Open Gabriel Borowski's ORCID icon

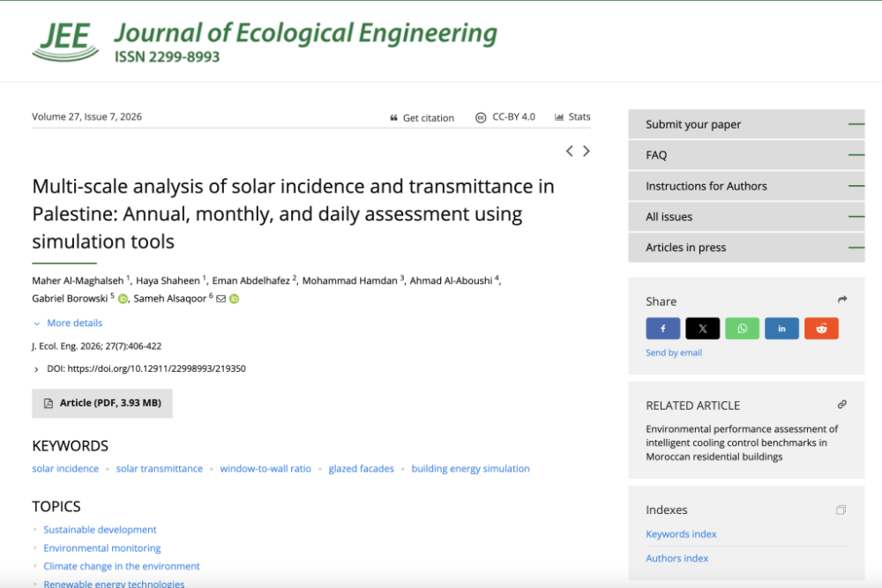(123, 299)
